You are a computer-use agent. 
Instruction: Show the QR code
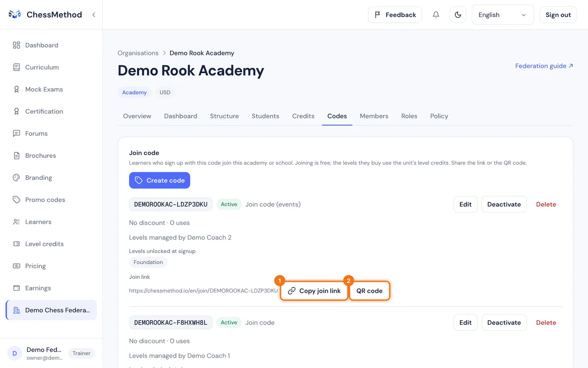pyautogui.click(x=369, y=291)
